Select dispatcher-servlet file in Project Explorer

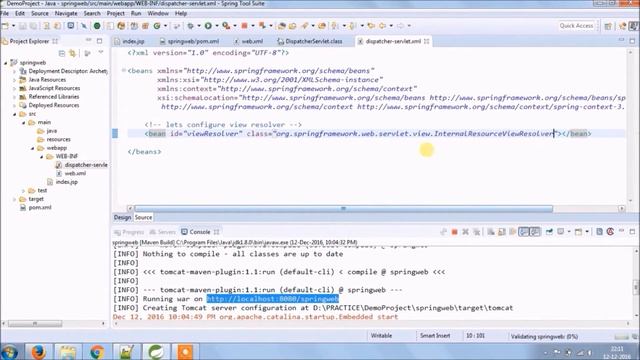81,165
